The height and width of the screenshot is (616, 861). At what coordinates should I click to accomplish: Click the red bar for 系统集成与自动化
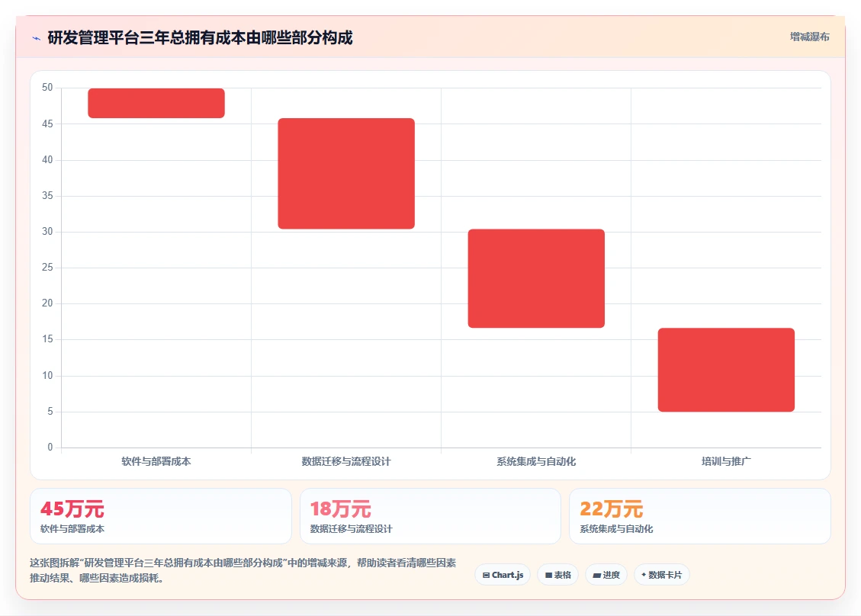536,278
